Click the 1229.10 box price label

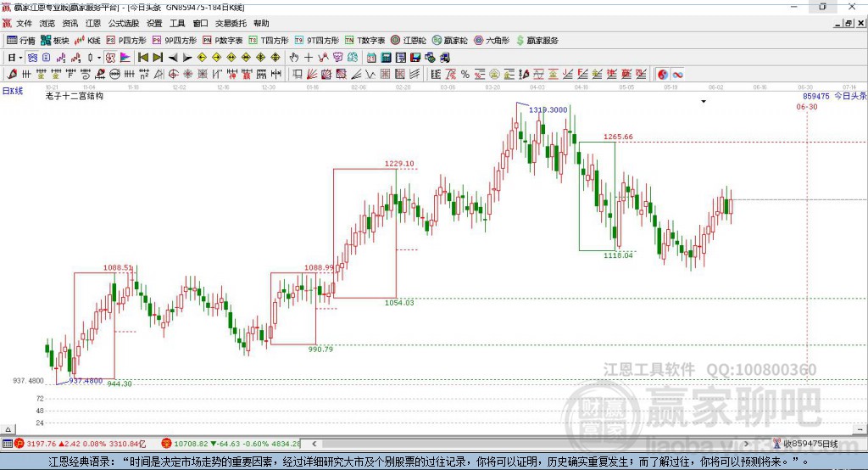pos(399,164)
